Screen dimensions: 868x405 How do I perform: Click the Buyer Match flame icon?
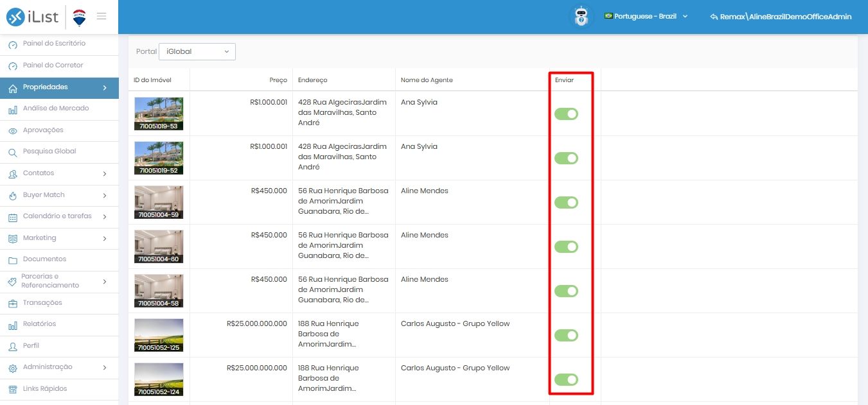(13, 196)
